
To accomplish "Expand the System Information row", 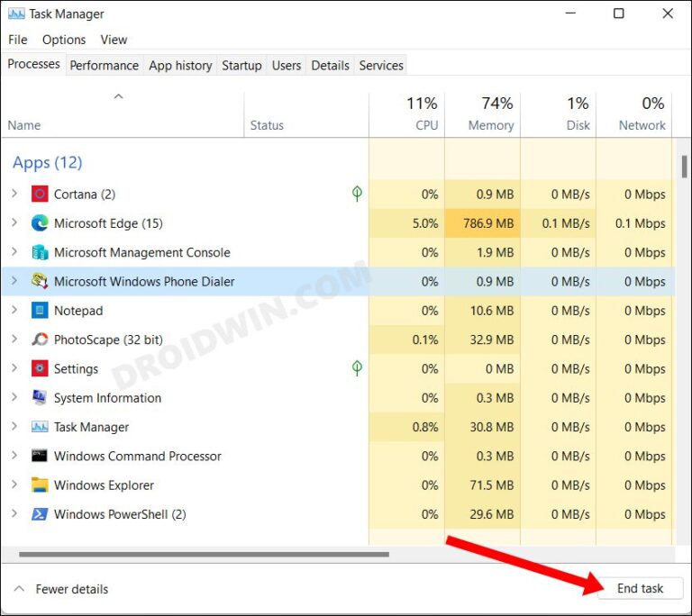I will tap(14, 397).
